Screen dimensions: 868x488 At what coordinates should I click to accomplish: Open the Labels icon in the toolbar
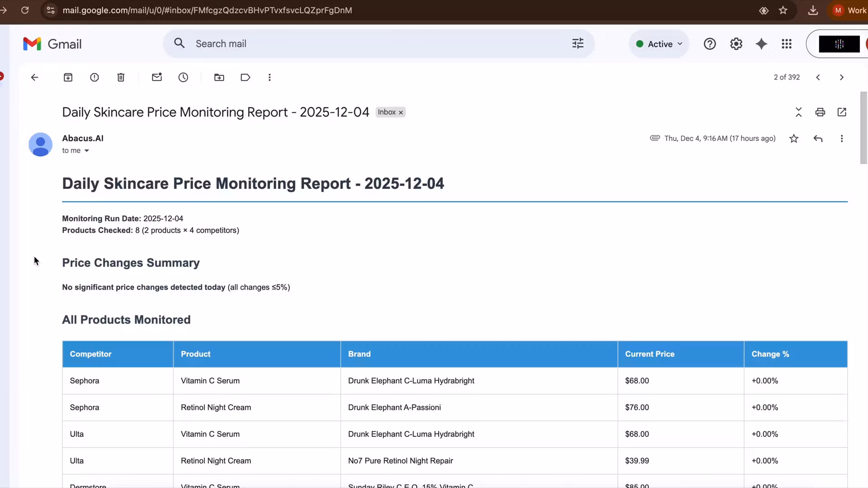[x=245, y=77]
